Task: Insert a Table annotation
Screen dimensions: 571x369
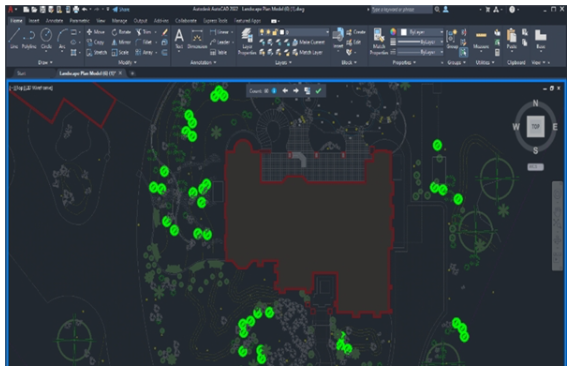Action: (218, 52)
